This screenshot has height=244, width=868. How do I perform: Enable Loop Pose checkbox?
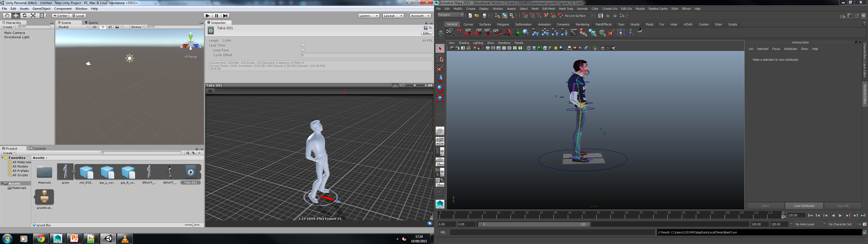[x=303, y=50]
